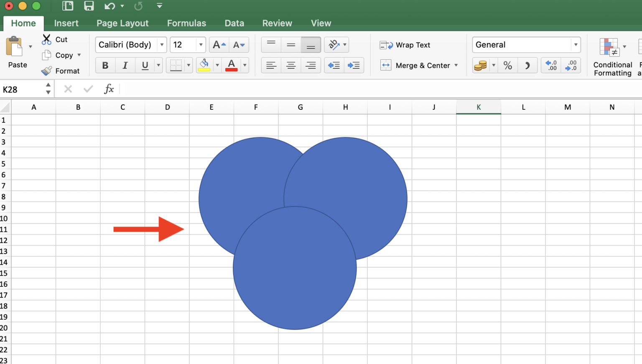Open the Font Color swatch menu
This screenshot has height=364, width=642.
245,65
